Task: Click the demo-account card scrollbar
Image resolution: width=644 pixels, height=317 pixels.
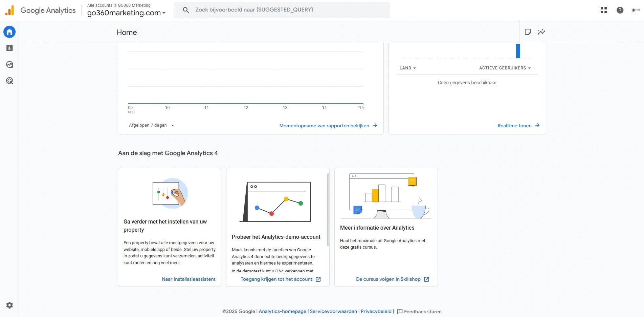Action: 328,210
